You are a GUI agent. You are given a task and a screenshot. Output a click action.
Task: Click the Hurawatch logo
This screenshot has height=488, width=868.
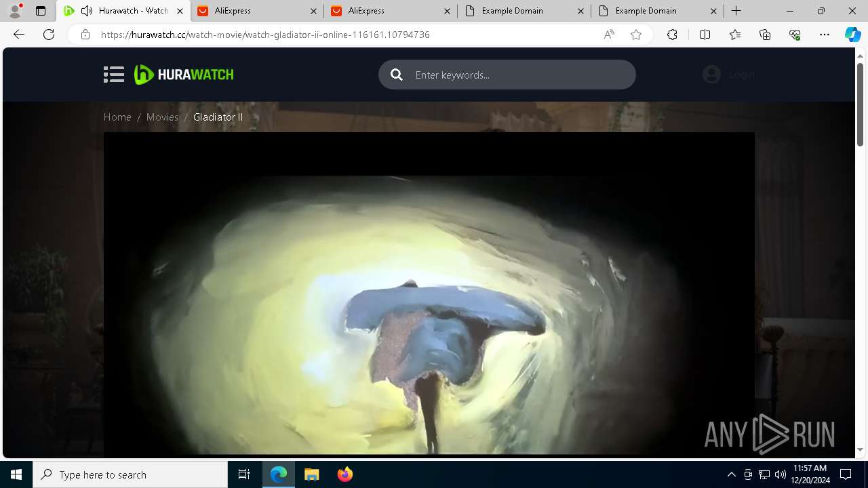tap(184, 75)
